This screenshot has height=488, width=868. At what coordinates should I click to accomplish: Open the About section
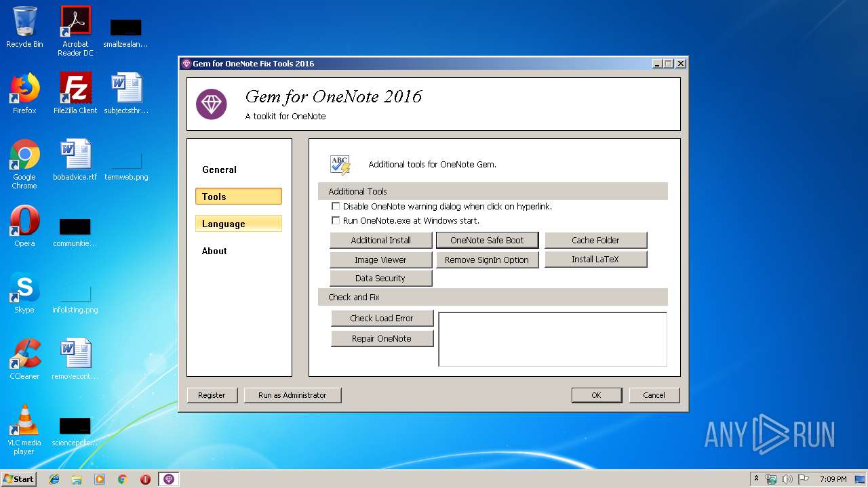[238, 251]
